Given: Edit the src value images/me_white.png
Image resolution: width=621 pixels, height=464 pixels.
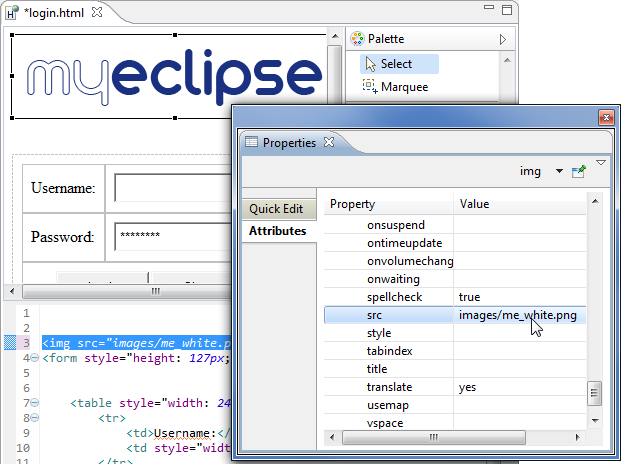Looking at the screenshot, I should coord(518,315).
